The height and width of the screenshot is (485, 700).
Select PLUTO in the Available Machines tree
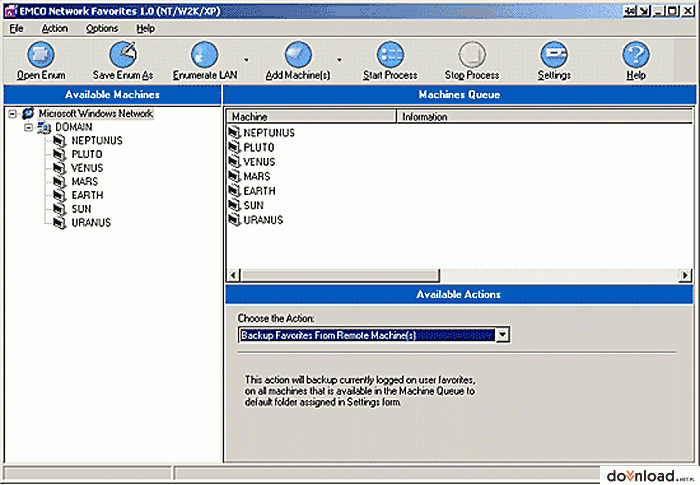click(87, 155)
